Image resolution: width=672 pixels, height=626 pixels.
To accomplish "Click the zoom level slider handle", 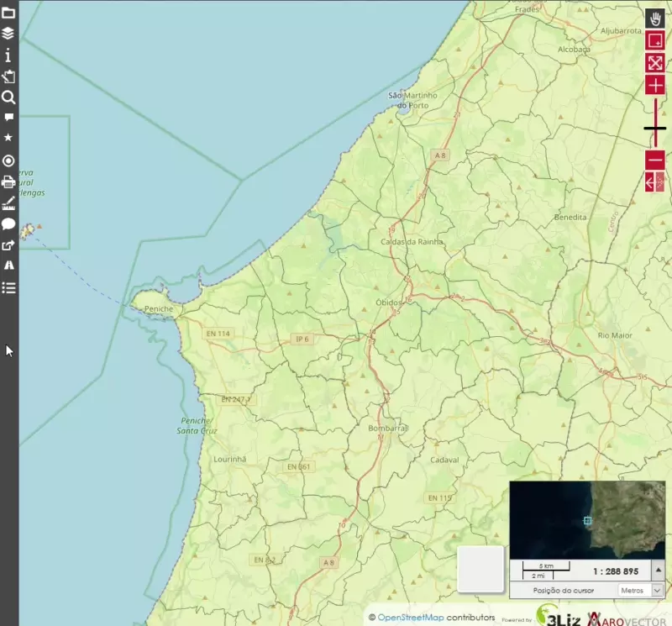I will [655, 129].
